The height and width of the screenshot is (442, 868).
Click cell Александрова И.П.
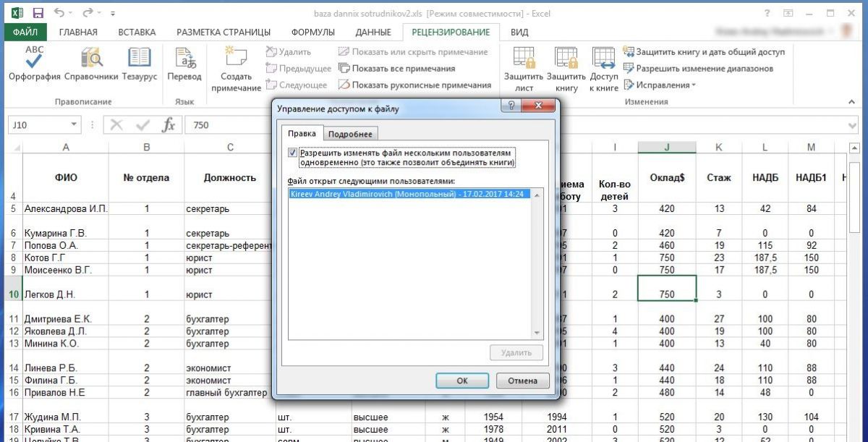pyautogui.click(x=66, y=208)
